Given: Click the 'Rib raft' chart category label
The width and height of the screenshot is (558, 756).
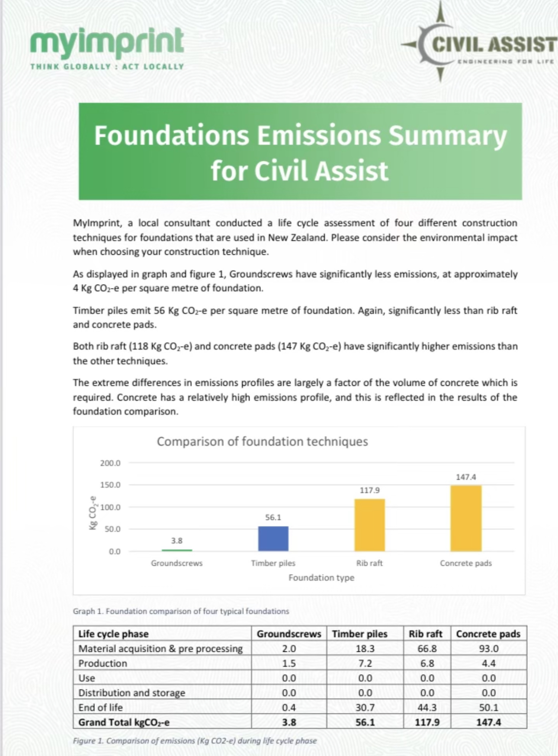Looking at the screenshot, I should pyautogui.click(x=369, y=563).
